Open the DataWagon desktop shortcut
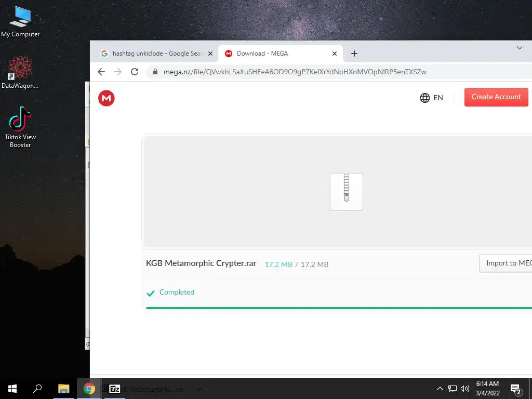Viewport: 532px width, 399px height. click(x=20, y=73)
